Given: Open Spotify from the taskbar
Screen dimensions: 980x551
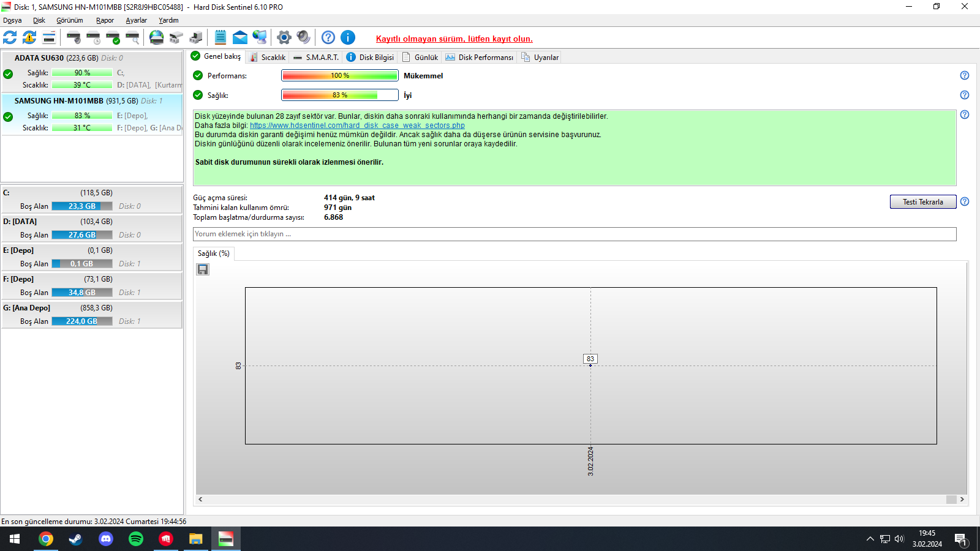Looking at the screenshot, I should (136, 539).
